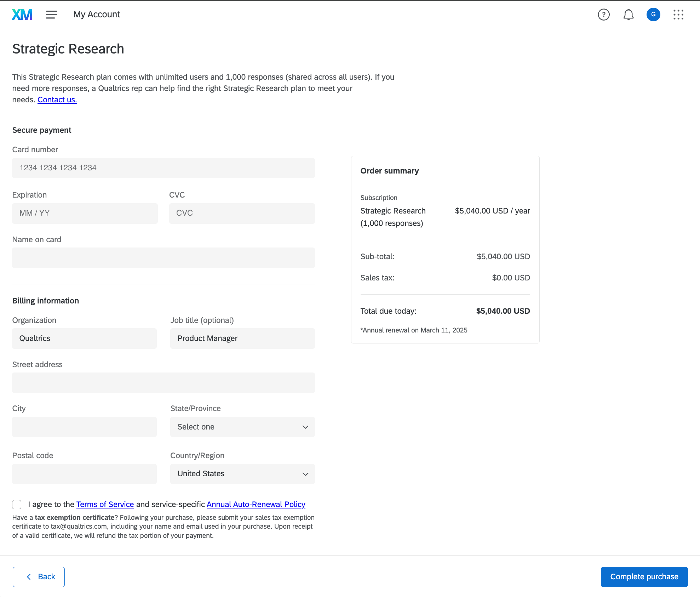This screenshot has height=597, width=700.
Task: Open the account avatar G
Action: tap(653, 15)
